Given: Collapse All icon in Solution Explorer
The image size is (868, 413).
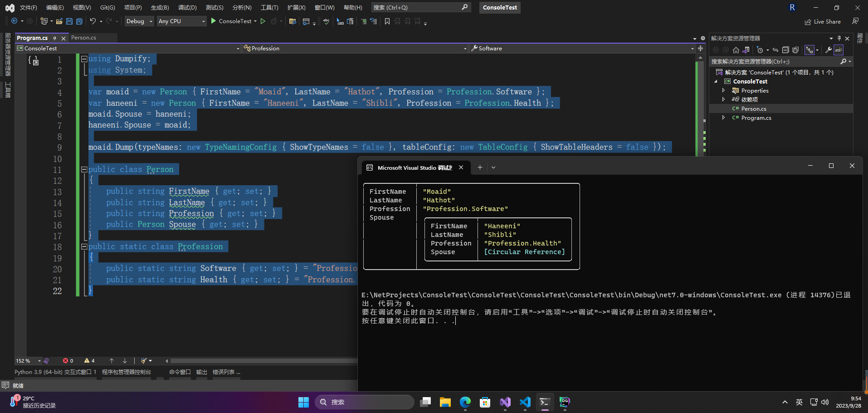Looking at the screenshot, I should click(785, 50).
